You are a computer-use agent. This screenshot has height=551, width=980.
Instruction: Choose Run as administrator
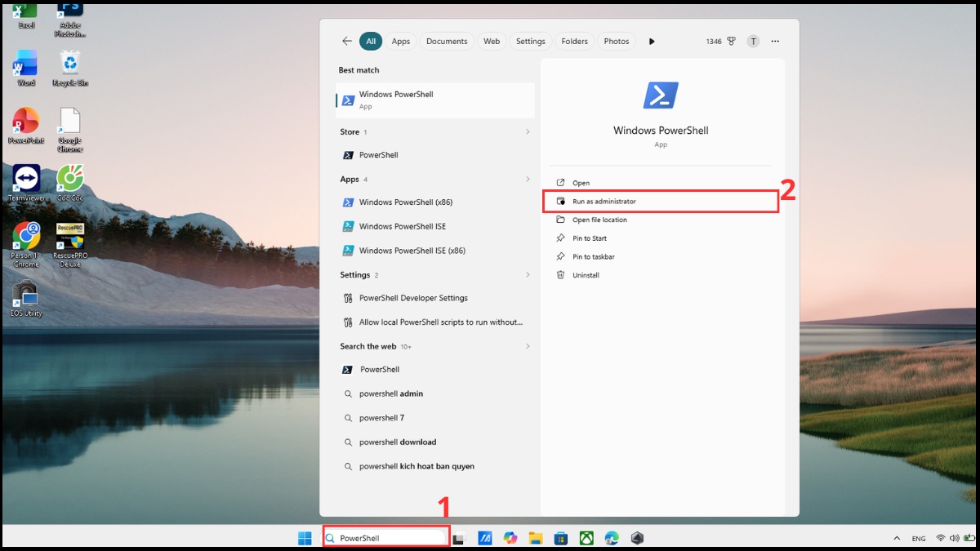[x=661, y=201]
